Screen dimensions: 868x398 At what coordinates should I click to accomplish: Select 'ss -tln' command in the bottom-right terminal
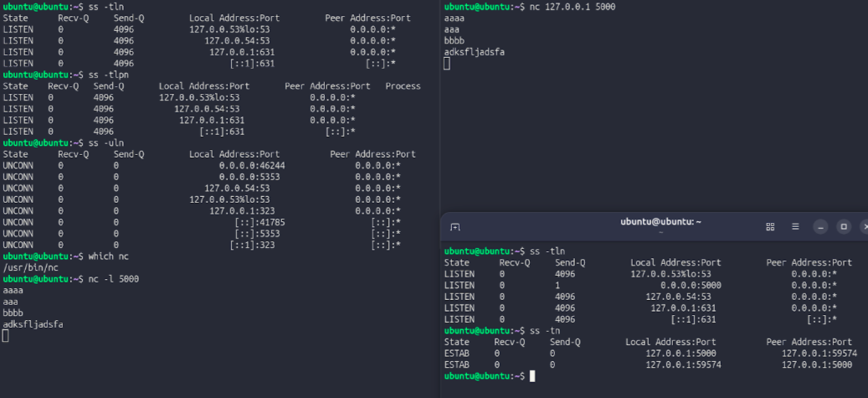tap(547, 251)
